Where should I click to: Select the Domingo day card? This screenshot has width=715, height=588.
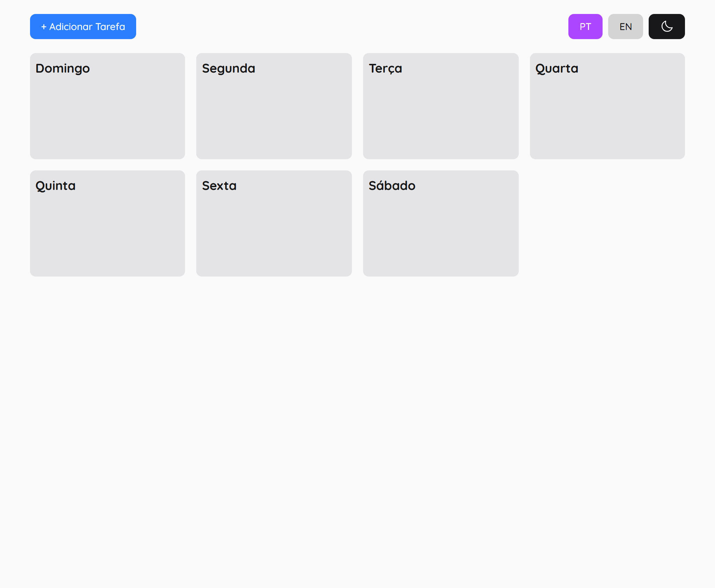pyautogui.click(x=108, y=106)
